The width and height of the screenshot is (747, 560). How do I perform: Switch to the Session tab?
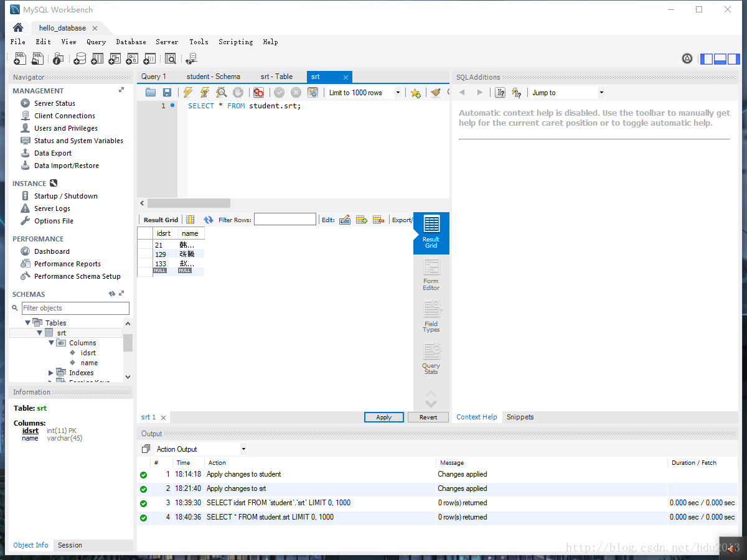70,545
